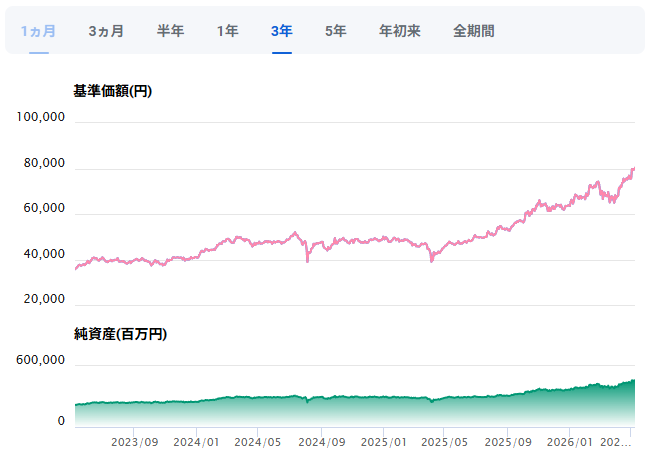Show 全期間 chart range
The width and height of the screenshot is (650, 459).
pos(473,31)
